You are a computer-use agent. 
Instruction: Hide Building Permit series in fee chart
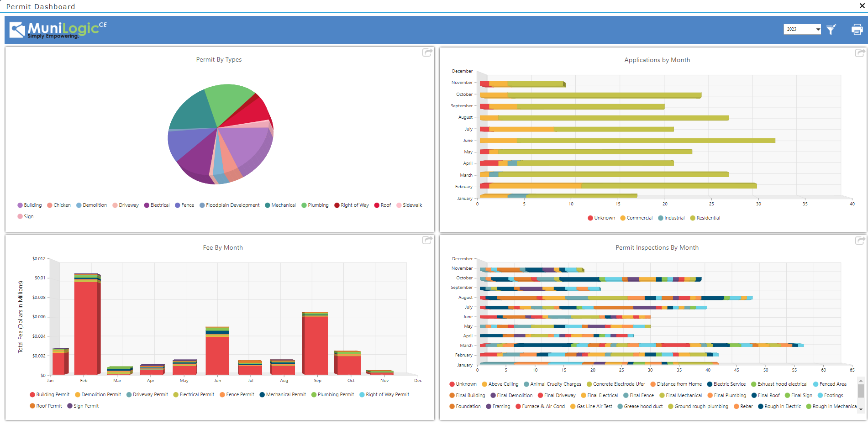tap(50, 395)
